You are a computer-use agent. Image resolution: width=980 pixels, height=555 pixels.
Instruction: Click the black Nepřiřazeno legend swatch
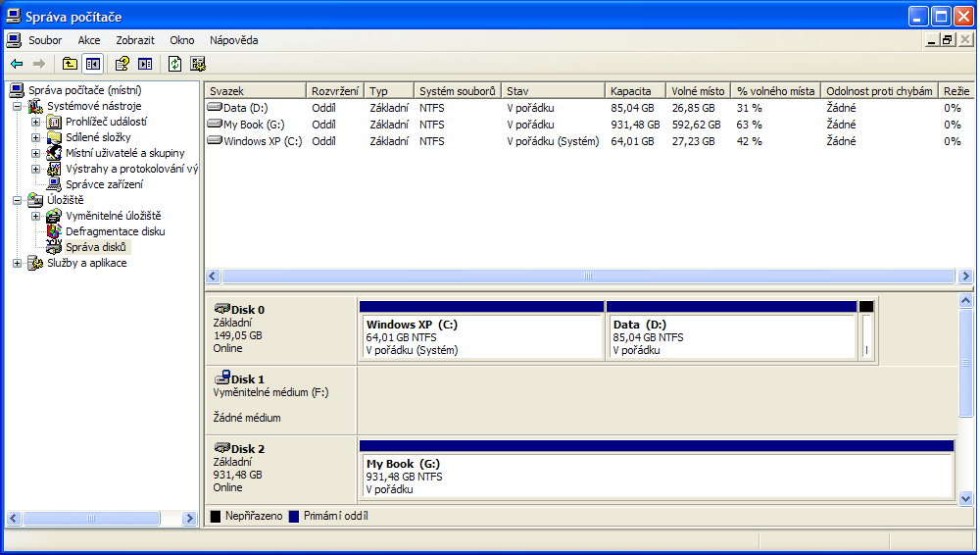tap(216, 516)
